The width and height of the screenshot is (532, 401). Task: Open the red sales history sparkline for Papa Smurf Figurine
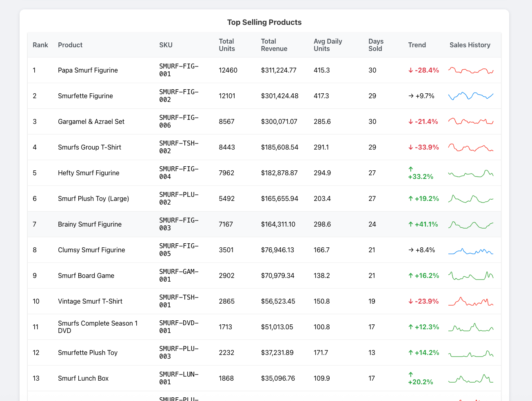470,70
